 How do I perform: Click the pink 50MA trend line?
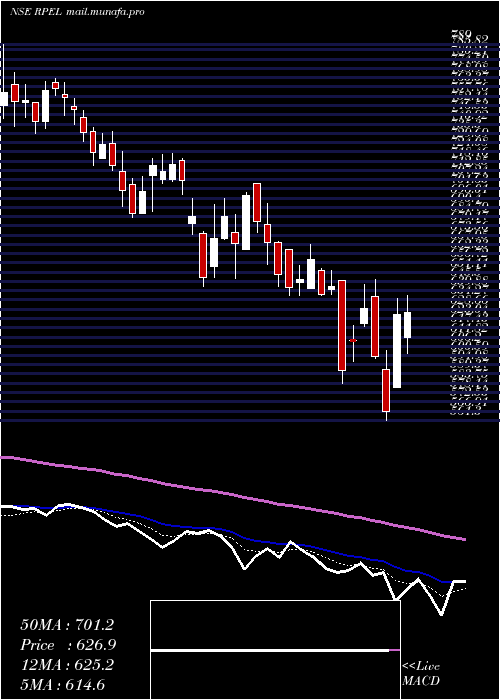coord(232,494)
